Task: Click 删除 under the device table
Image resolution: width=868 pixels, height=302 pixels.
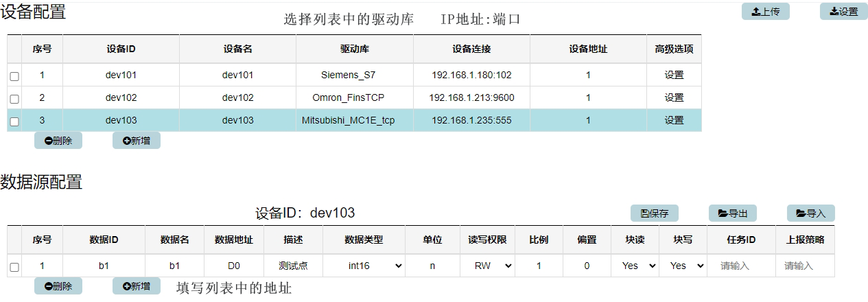Action: point(58,141)
